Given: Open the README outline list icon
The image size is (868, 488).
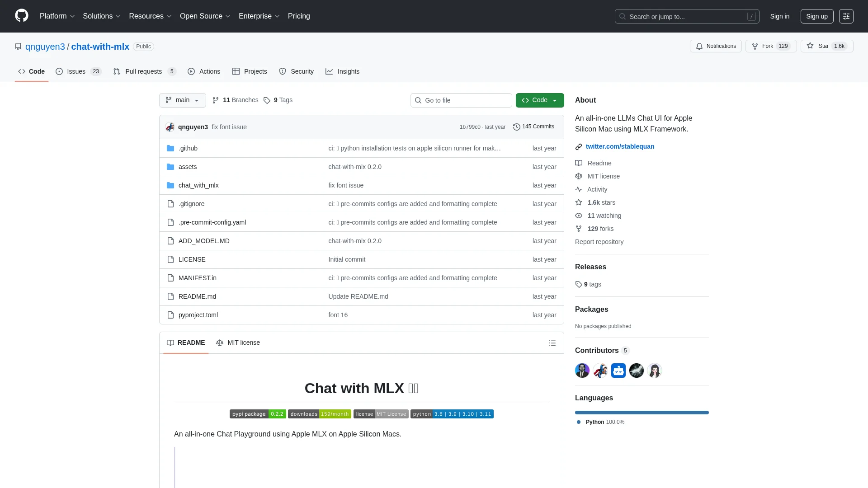Looking at the screenshot, I should point(552,343).
